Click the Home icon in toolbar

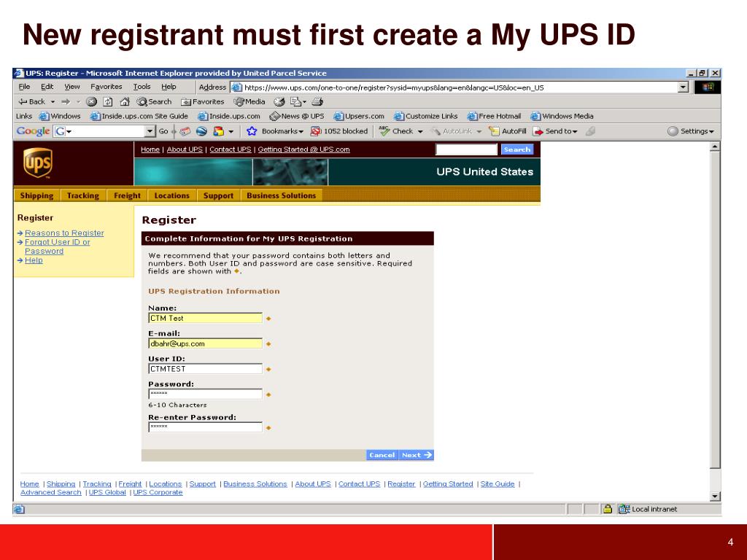point(125,101)
